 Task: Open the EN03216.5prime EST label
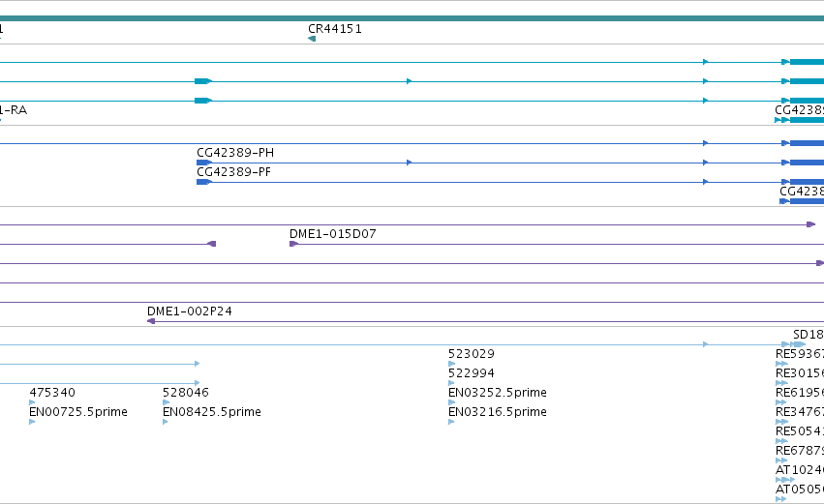[497, 412]
